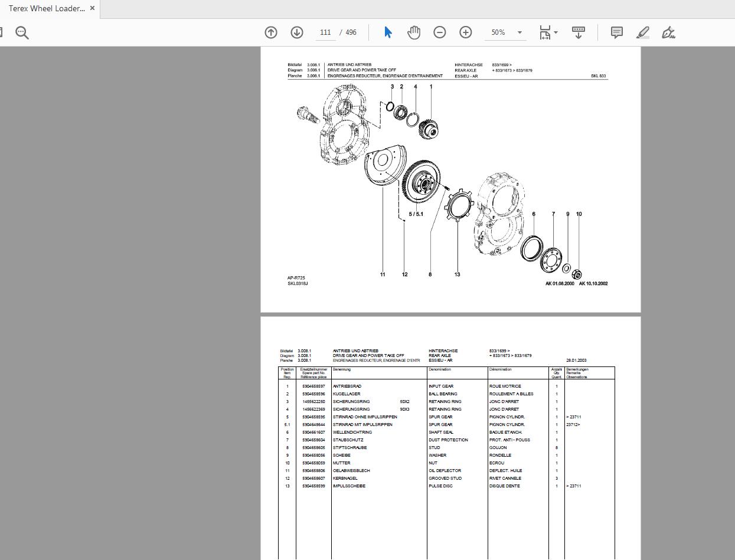Activate the text Selection tool arrow
The height and width of the screenshot is (560, 735).
coord(388,32)
